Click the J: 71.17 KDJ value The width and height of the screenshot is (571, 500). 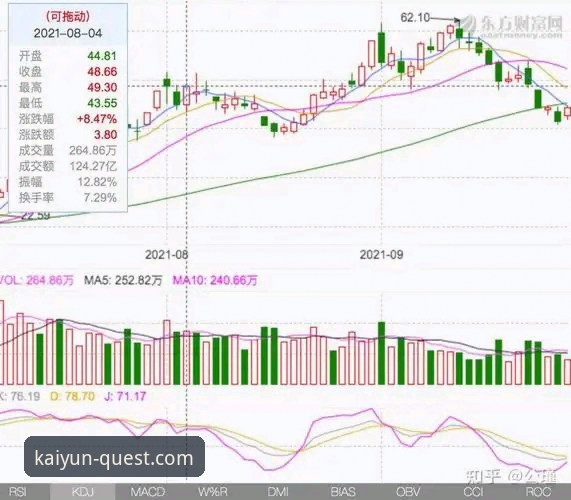pos(125,396)
